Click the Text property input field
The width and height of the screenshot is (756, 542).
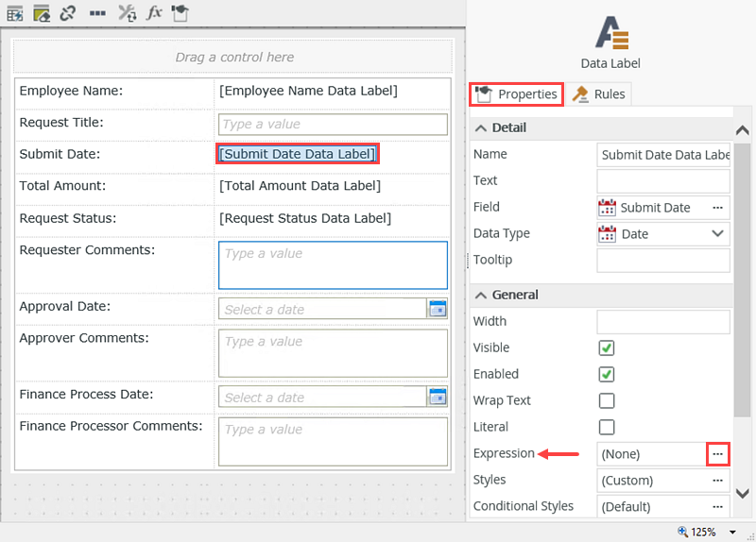(663, 181)
